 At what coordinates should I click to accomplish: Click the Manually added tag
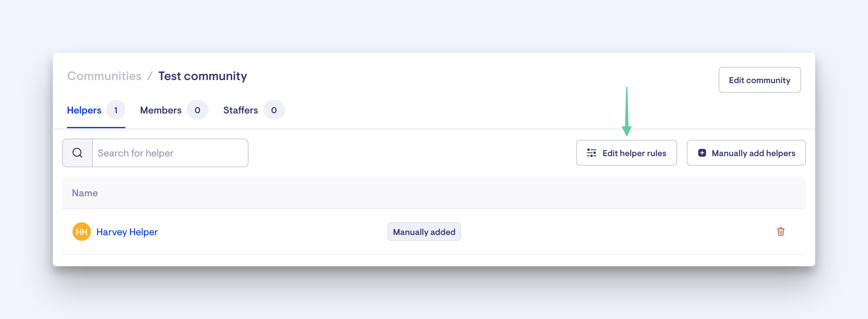click(424, 232)
